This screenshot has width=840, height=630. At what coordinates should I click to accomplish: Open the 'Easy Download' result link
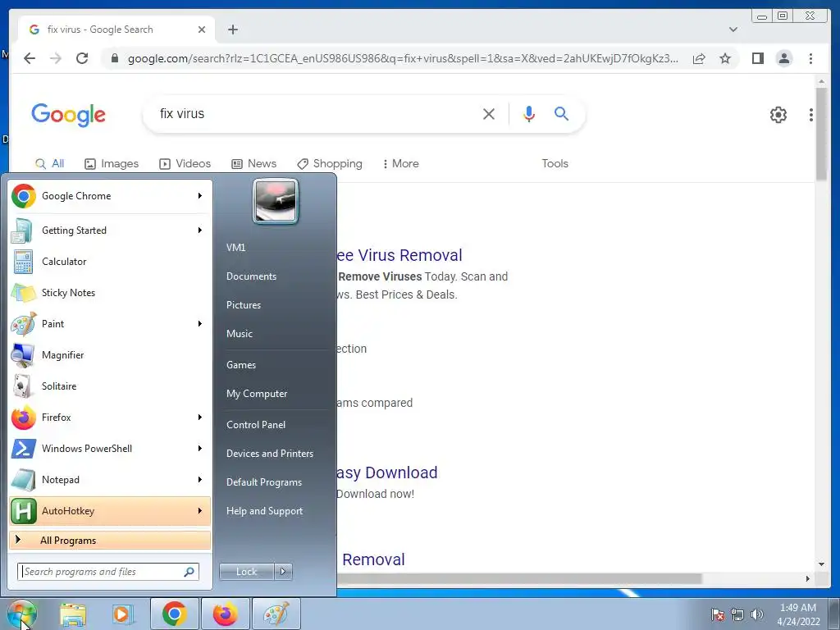click(387, 472)
